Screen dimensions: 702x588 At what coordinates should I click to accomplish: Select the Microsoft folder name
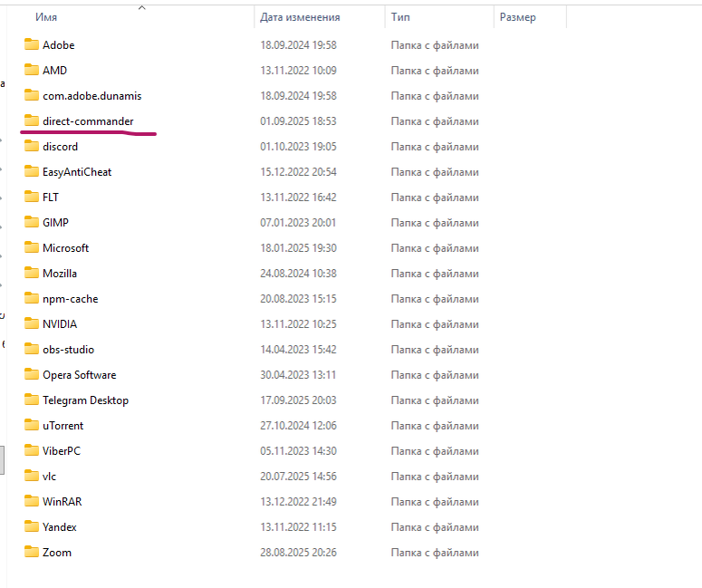[66, 248]
